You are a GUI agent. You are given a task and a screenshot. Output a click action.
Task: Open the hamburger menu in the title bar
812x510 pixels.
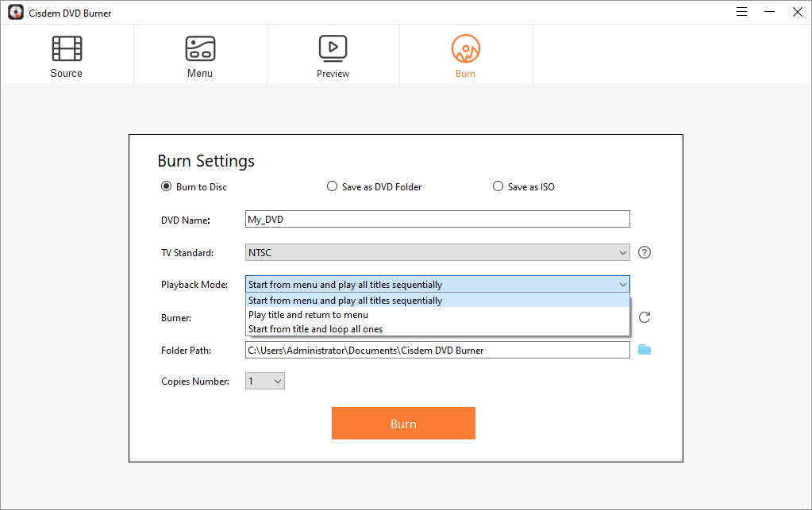(x=741, y=11)
